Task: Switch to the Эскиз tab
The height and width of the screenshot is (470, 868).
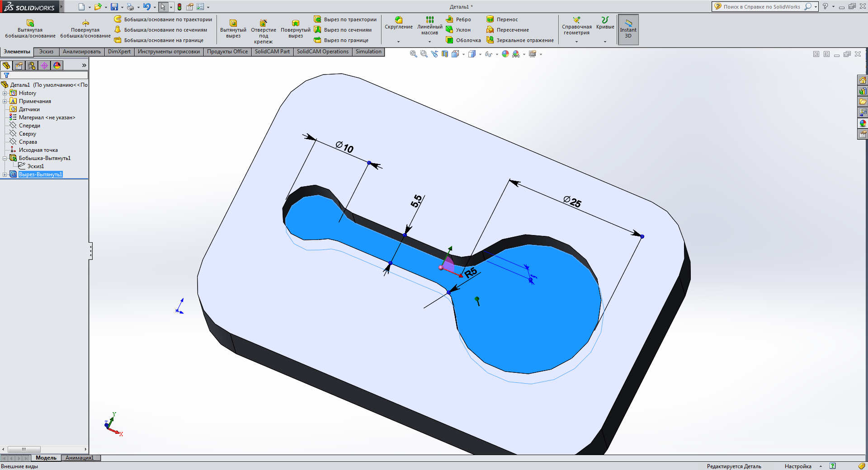Action: click(x=46, y=52)
